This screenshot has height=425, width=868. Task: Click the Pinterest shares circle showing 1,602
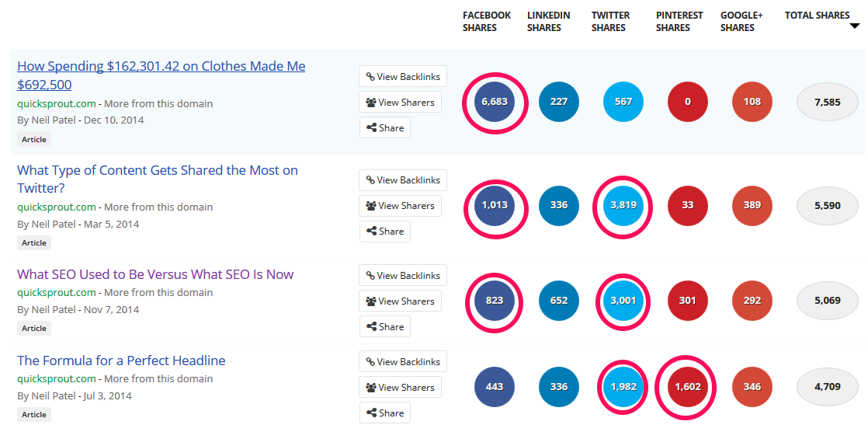point(688,387)
